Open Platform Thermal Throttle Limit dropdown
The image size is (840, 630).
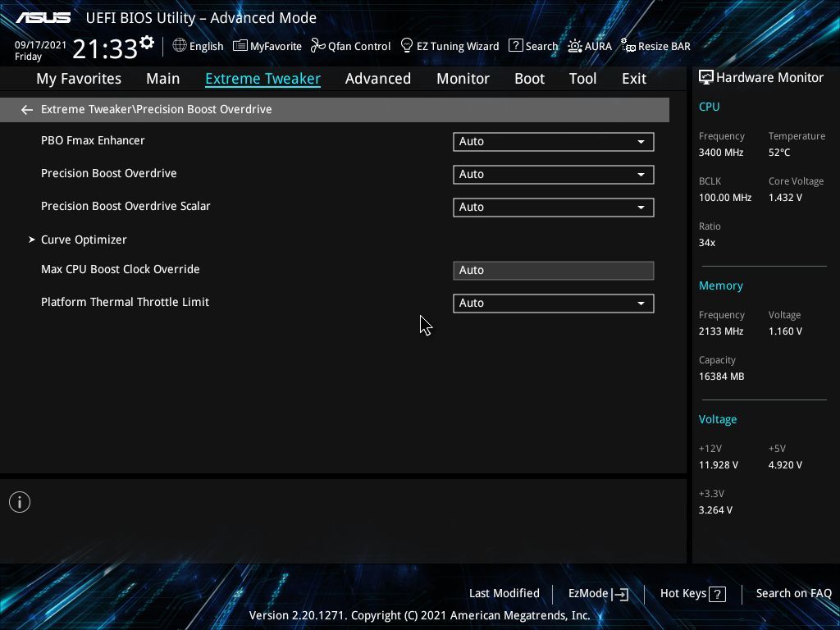click(x=554, y=304)
